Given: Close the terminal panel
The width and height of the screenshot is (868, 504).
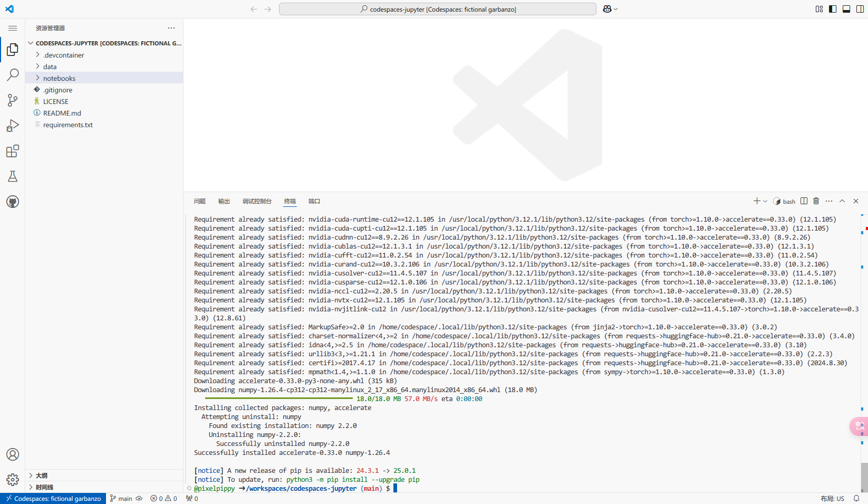Looking at the screenshot, I should (x=856, y=201).
